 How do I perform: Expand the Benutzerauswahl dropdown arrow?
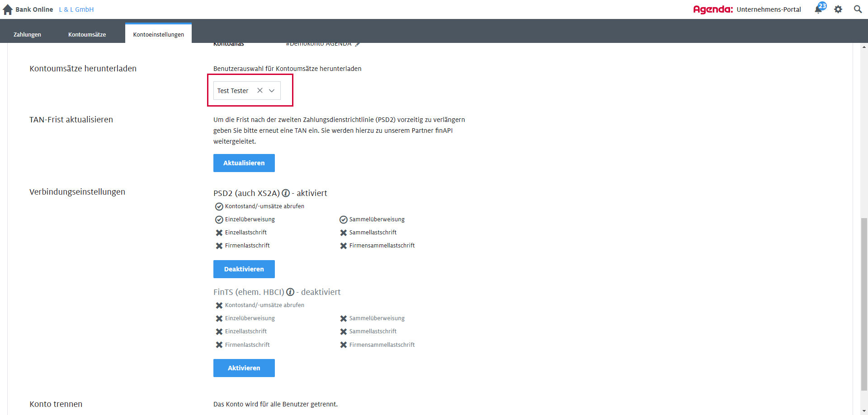272,91
